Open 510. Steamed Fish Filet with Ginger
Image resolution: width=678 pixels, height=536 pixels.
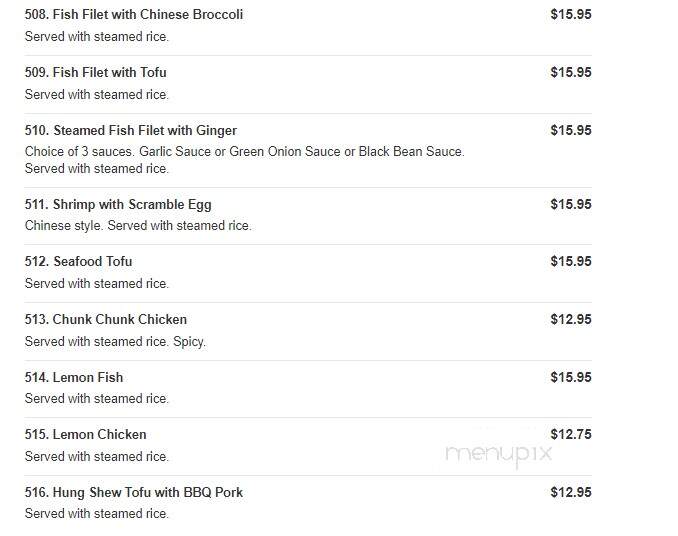[x=131, y=131]
